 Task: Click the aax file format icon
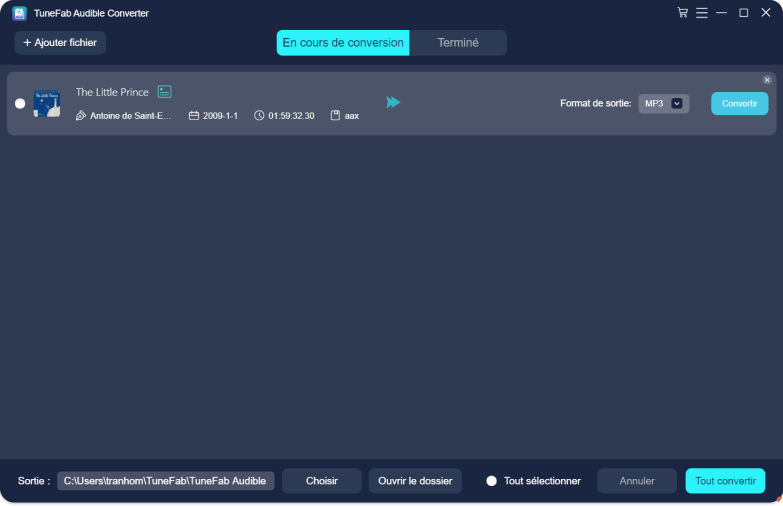pyautogui.click(x=335, y=115)
